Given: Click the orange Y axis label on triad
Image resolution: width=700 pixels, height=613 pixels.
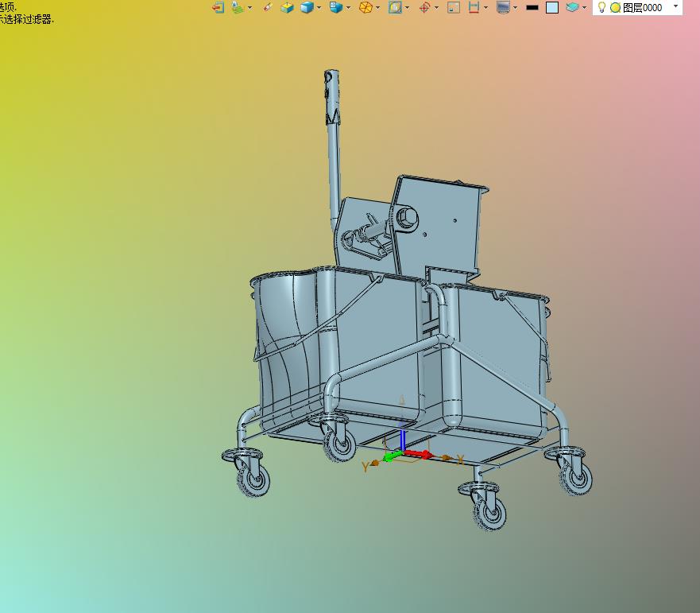Looking at the screenshot, I should point(365,467).
